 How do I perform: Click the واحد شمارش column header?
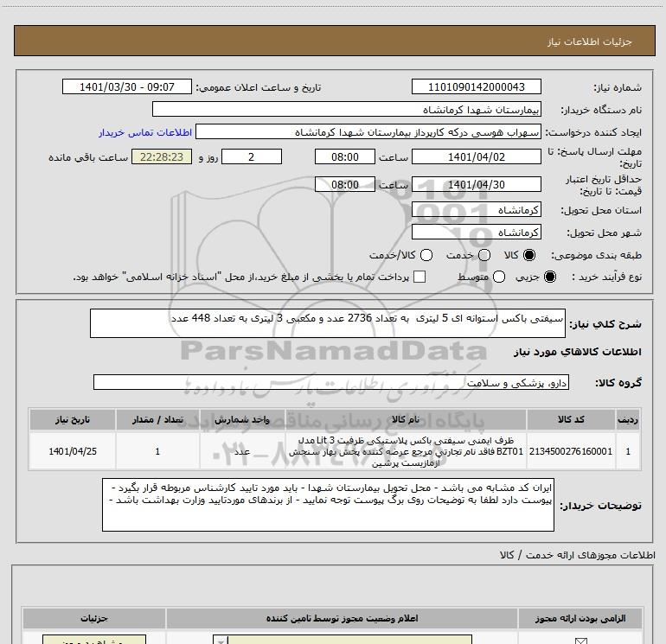242,419
